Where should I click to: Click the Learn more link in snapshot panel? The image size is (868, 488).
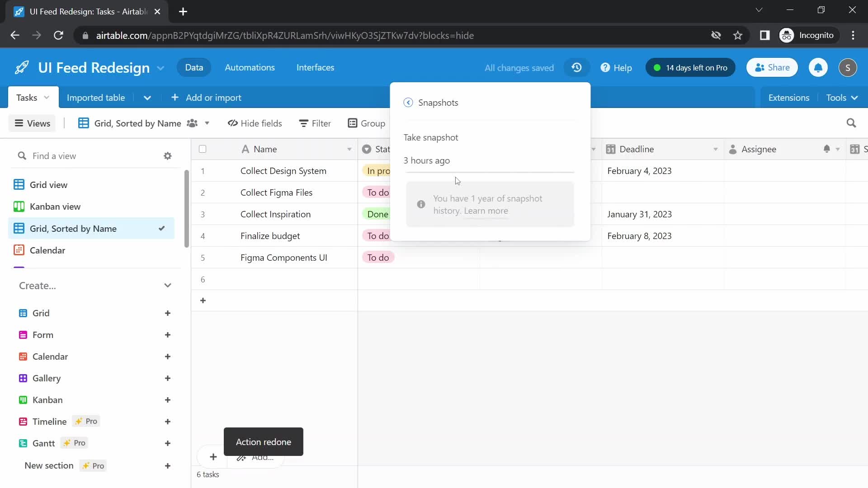pyautogui.click(x=487, y=210)
